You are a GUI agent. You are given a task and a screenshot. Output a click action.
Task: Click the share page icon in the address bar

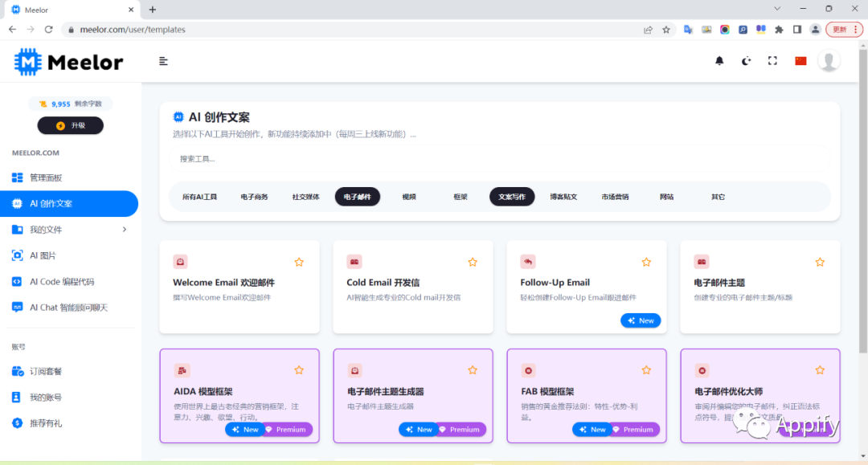pos(648,29)
